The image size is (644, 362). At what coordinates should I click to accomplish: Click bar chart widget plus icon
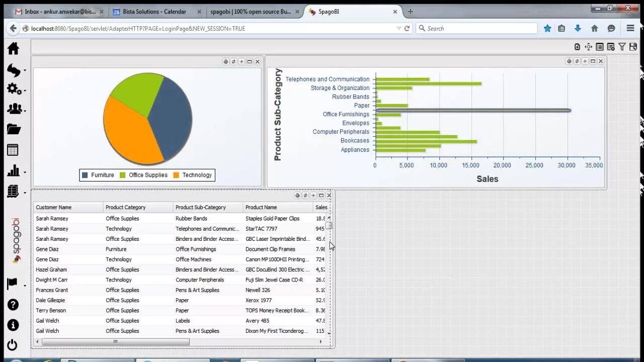(x=585, y=61)
